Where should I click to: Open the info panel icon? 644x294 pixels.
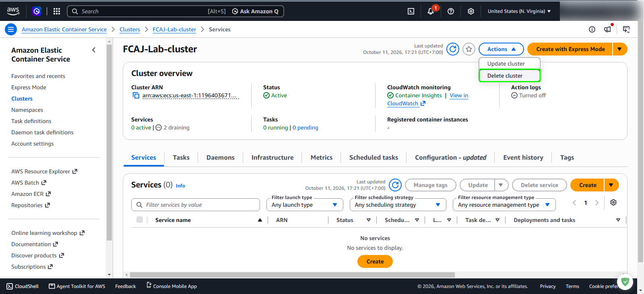pyautogui.click(x=592, y=29)
